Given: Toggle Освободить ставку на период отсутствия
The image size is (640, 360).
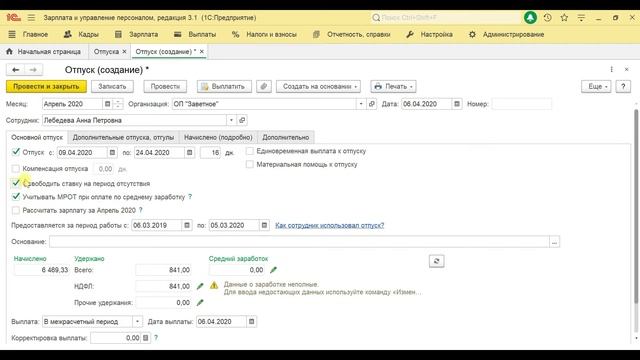Looking at the screenshot, I should pyautogui.click(x=16, y=183).
